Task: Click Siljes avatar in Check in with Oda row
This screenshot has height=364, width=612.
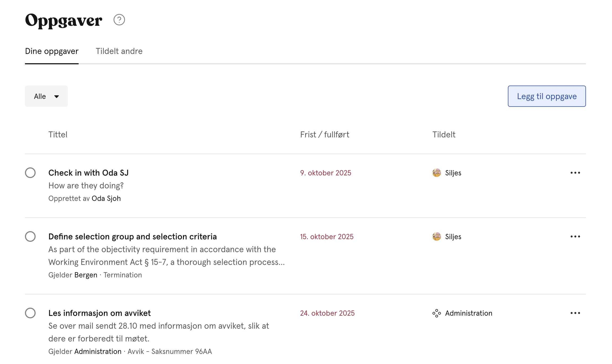Action: pyautogui.click(x=436, y=173)
